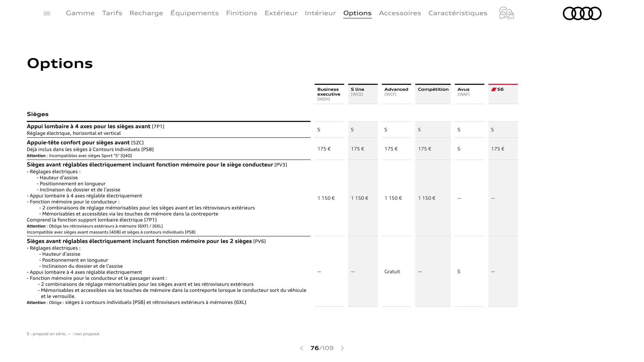This screenshot has height=362, width=644.
Task: Open the Finitions tab
Action: click(x=242, y=13)
